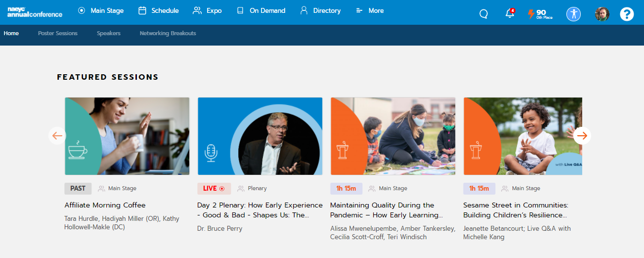Click Sesame Street in Communities title
The height and width of the screenshot is (258, 644).
pos(516,210)
